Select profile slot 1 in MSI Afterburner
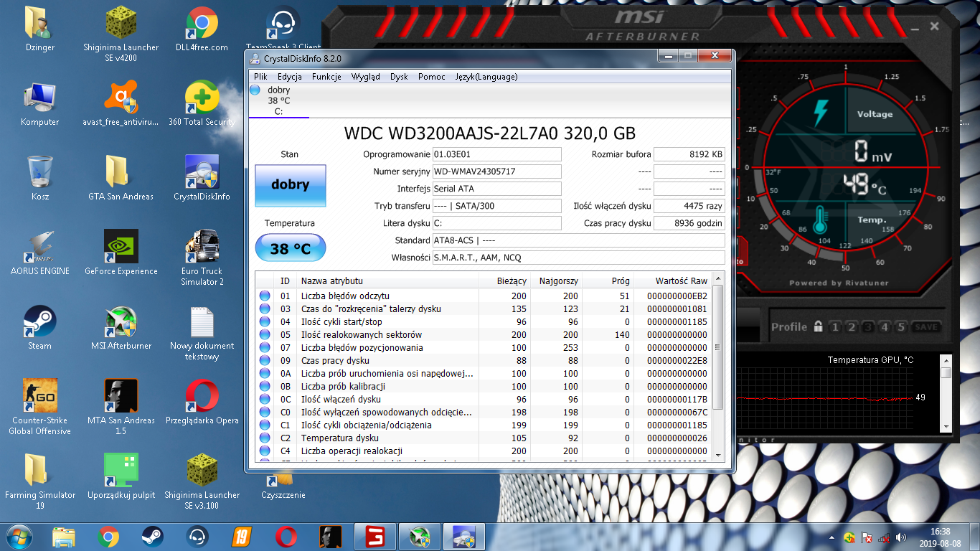This screenshot has width=980, height=551. click(x=834, y=327)
